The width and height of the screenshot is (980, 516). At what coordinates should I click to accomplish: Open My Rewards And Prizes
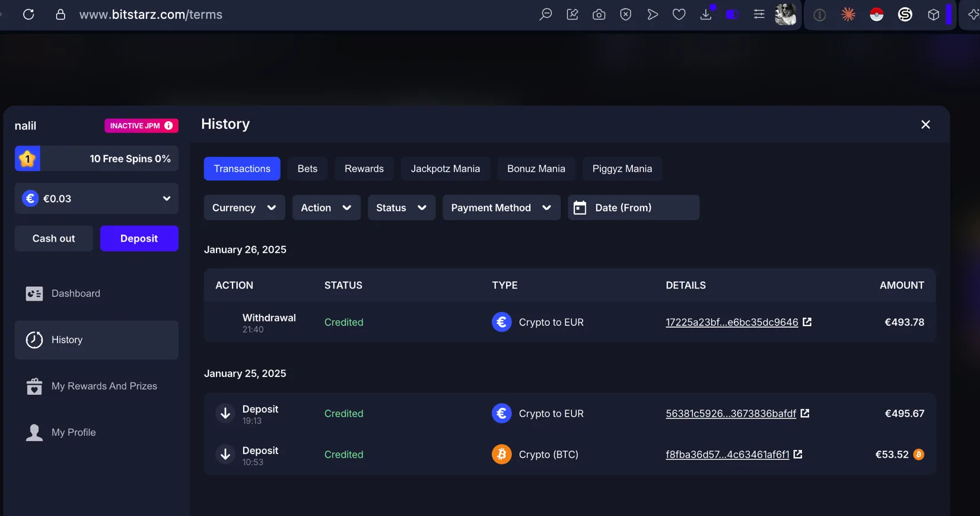point(97,386)
